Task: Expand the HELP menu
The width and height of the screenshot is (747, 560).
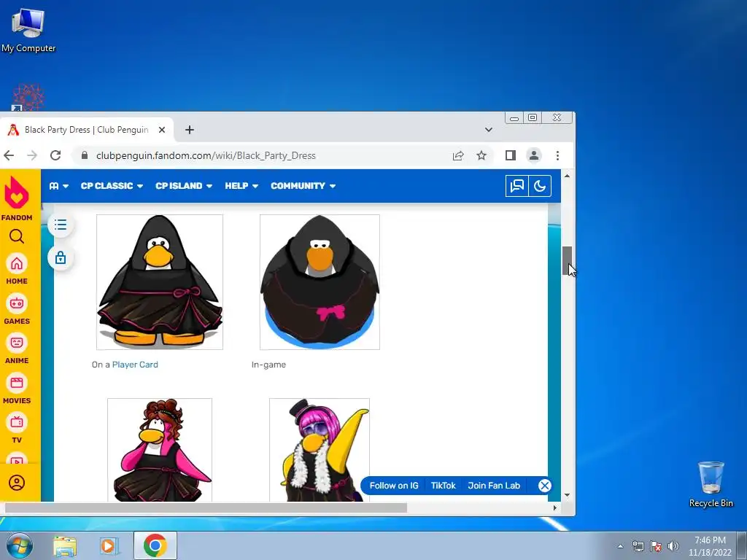Action: point(241,186)
